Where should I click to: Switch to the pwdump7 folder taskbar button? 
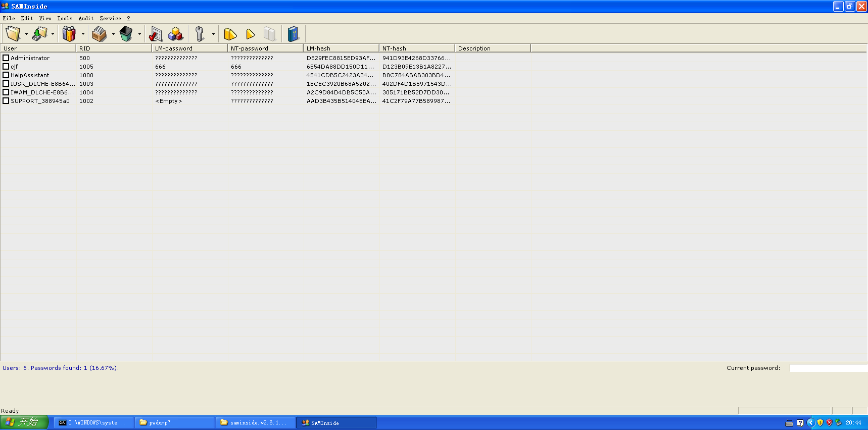pos(175,423)
